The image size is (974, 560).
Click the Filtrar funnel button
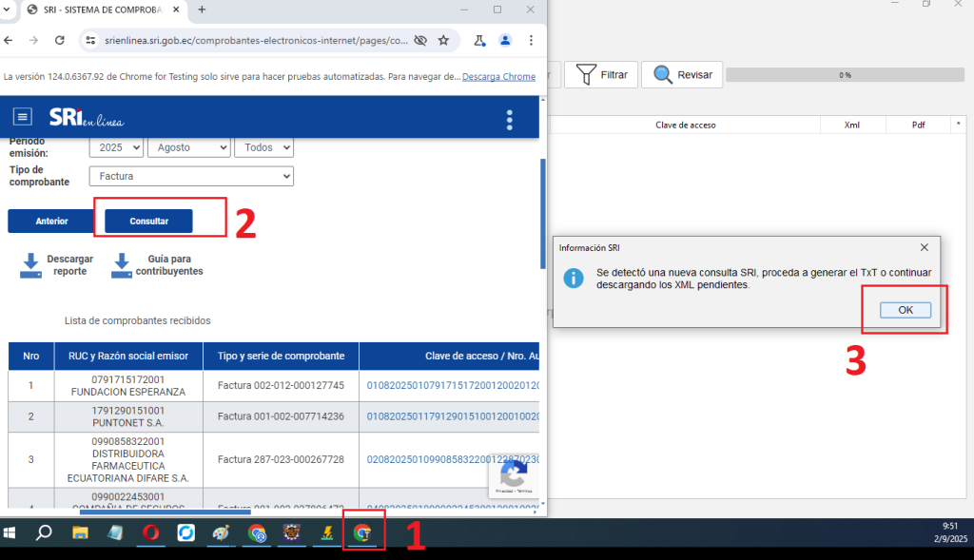point(600,75)
